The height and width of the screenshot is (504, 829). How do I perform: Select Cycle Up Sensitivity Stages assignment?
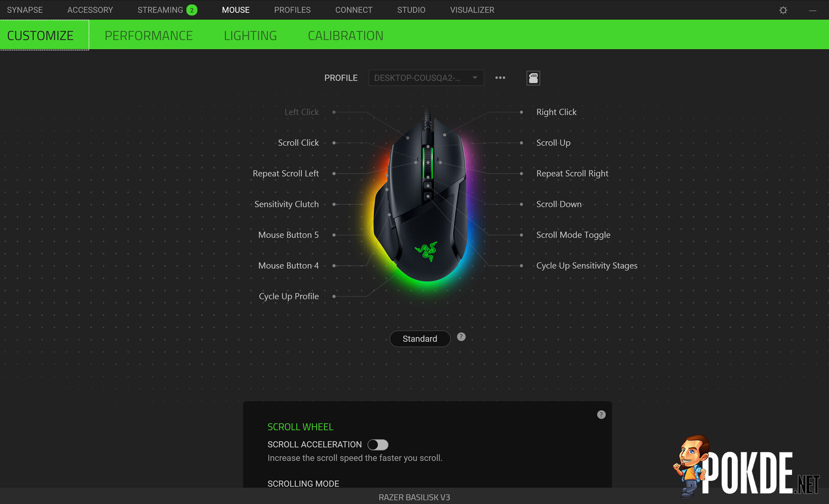(x=587, y=266)
